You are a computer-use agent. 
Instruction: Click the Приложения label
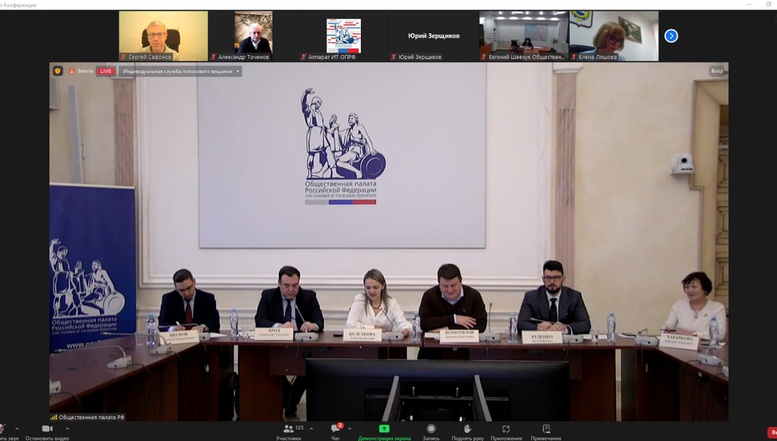coord(506,438)
